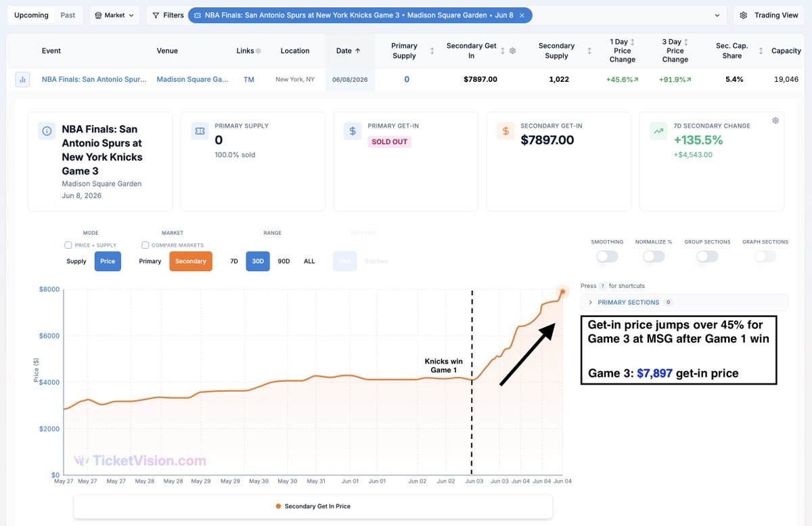The image size is (812, 526).
Task: Open the TM link in the event row
Action: point(249,79)
